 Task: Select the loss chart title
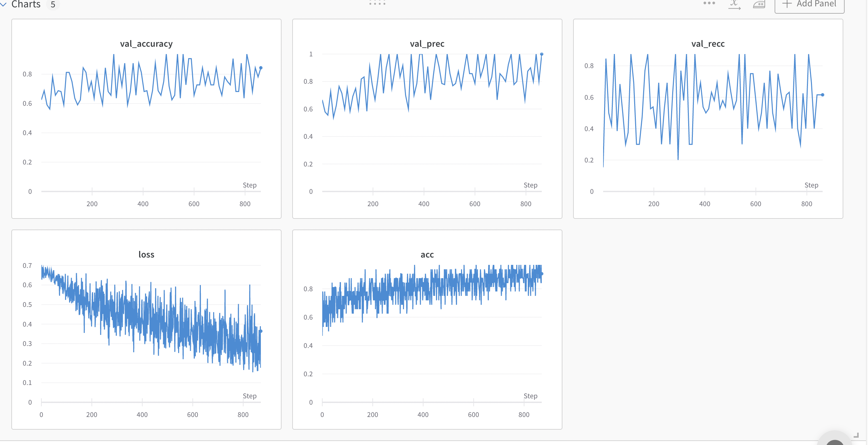click(x=146, y=255)
